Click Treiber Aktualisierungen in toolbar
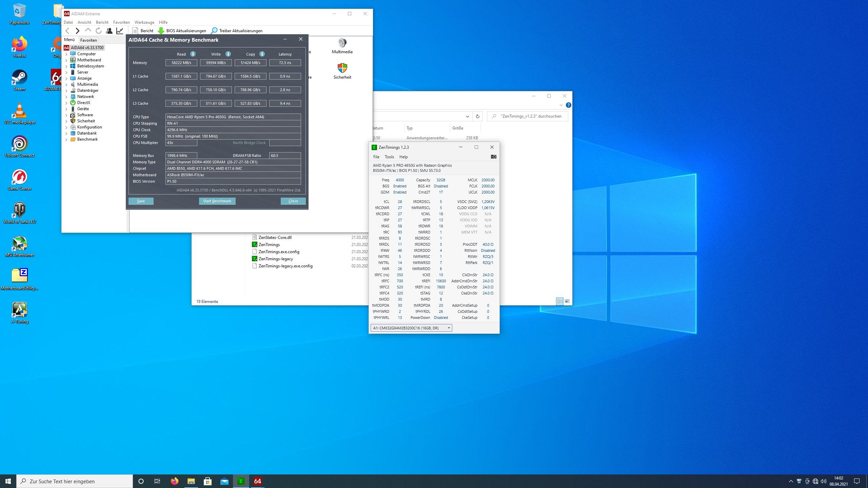The width and height of the screenshot is (868, 488). [237, 31]
